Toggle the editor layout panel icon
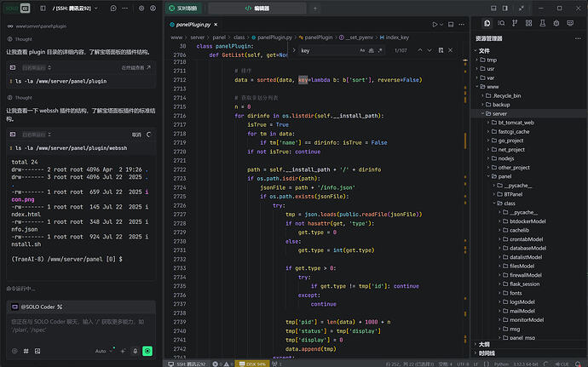588x367 pixels. coord(451,25)
